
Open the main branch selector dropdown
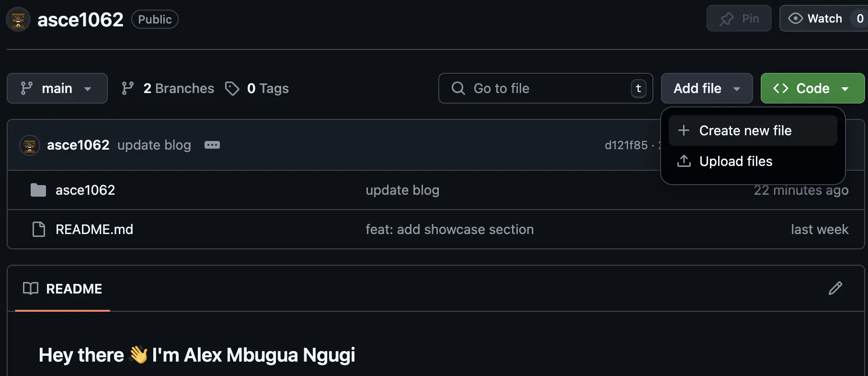57,88
